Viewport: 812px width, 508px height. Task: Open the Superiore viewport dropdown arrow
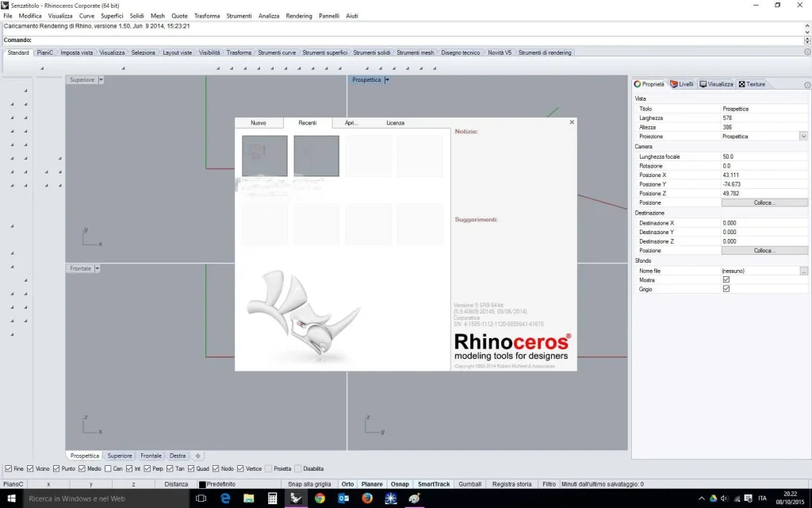tap(101, 80)
